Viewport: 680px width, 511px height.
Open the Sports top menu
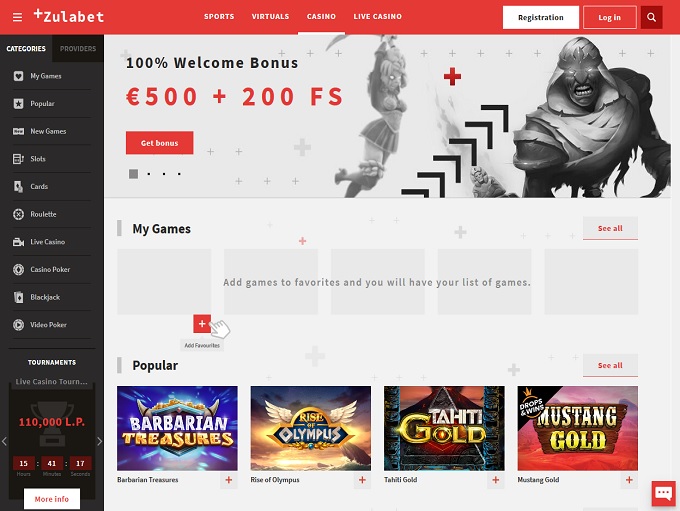[x=219, y=16]
